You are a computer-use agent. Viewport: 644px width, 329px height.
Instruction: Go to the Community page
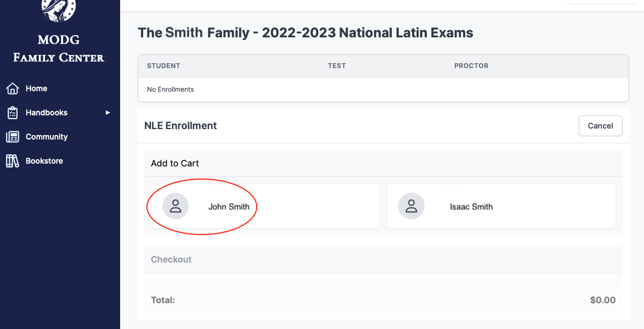pyautogui.click(x=47, y=137)
